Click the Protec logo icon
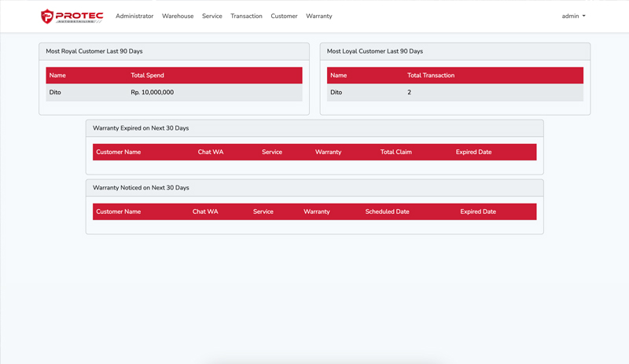This screenshot has width=629, height=364. pyautogui.click(x=48, y=16)
